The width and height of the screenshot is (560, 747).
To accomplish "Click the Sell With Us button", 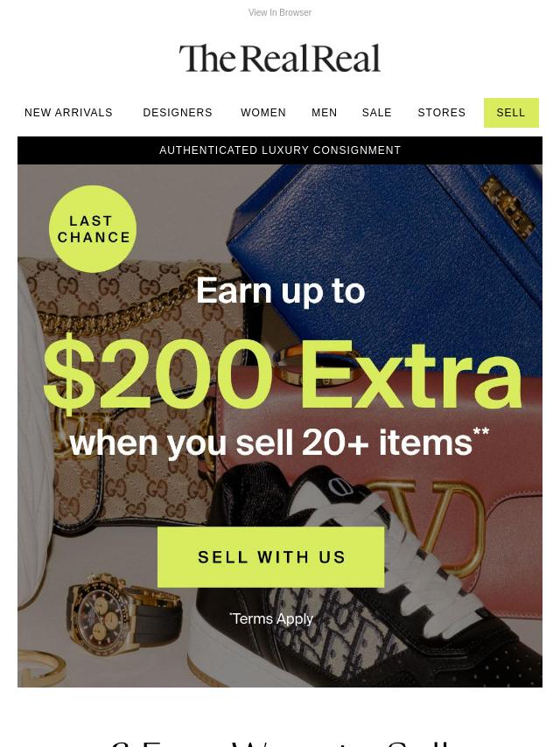I will click(270, 557).
